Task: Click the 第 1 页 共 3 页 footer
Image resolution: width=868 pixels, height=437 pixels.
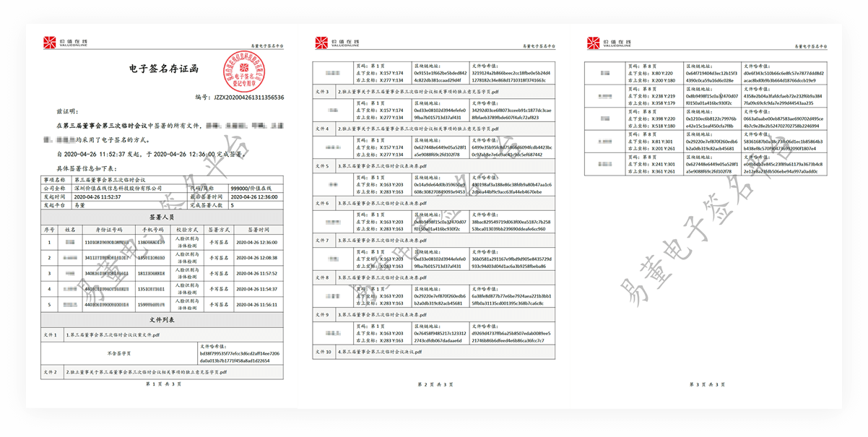Action: [163, 384]
